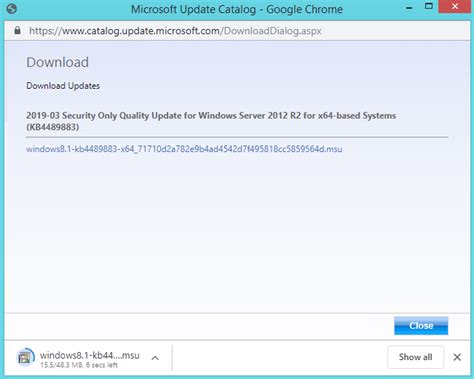Download the windows8.1-kb4489883-x64 .msu link
The image size is (474, 379).
(184, 149)
